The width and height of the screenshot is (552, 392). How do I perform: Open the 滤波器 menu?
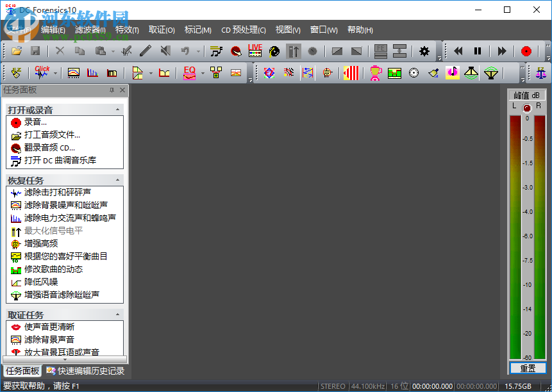(90, 30)
